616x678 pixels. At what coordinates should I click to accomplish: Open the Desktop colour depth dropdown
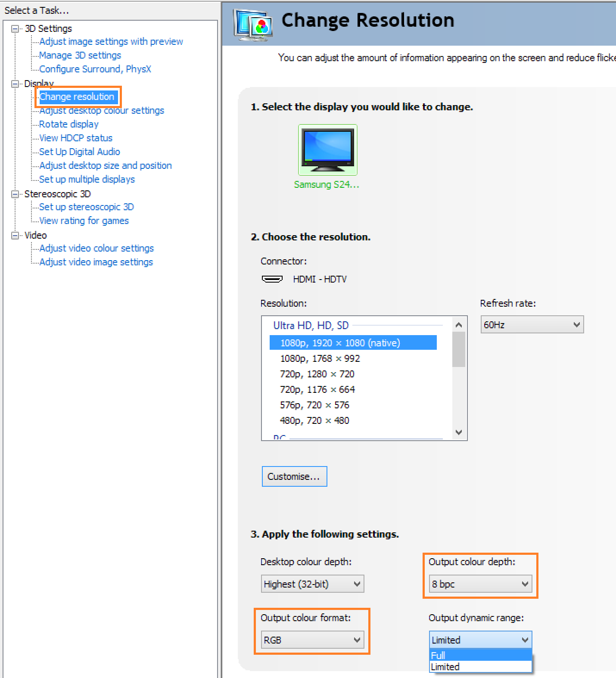pyautogui.click(x=312, y=584)
